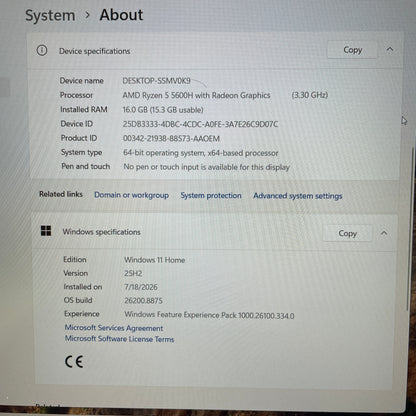
Task: Click the Windows specifications header label
Action: [101, 232]
